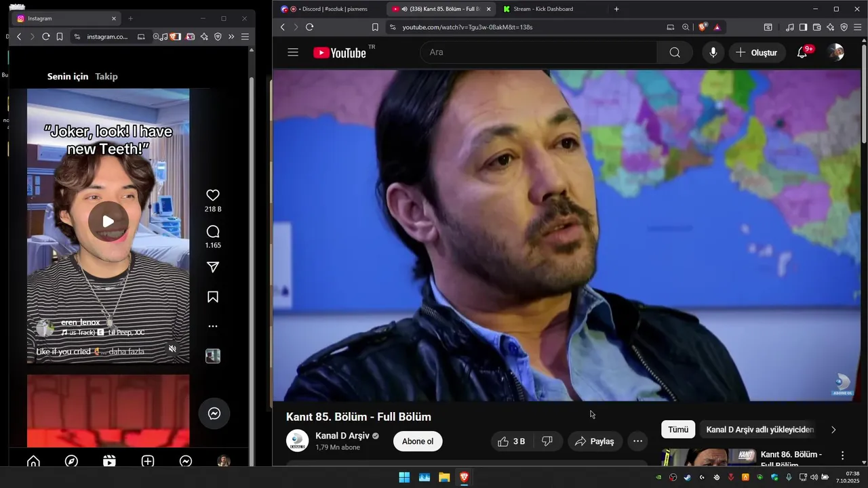Open Instagram Explore compass icon
The width and height of the screenshot is (868, 488).
[x=71, y=462]
